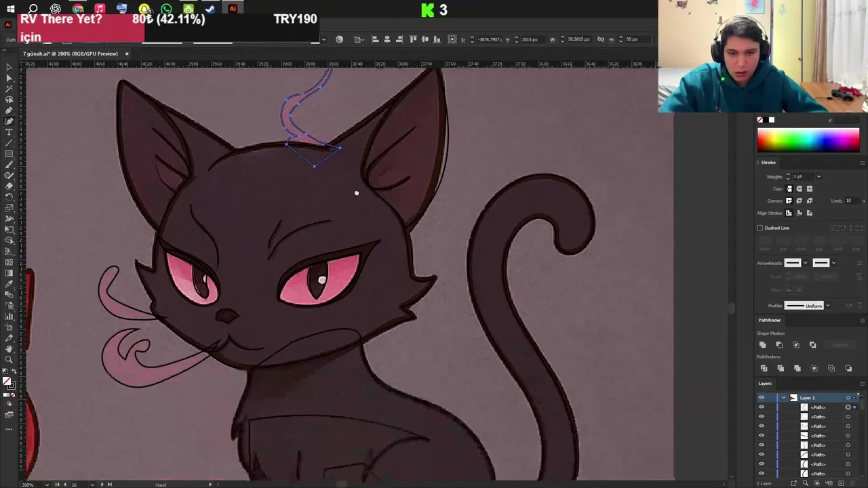Apply Trim pathfinder
Viewport: 868px width, 488px height.
pyautogui.click(x=781, y=368)
